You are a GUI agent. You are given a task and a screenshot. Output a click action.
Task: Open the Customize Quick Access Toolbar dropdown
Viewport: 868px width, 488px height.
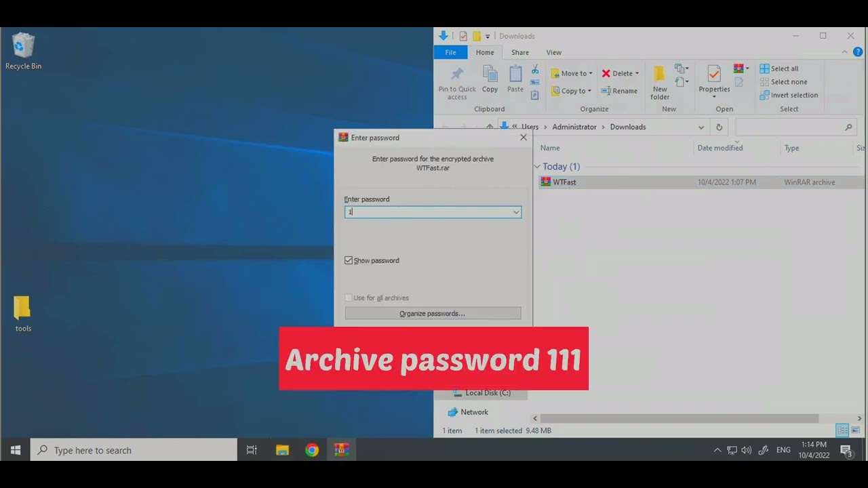tap(488, 36)
